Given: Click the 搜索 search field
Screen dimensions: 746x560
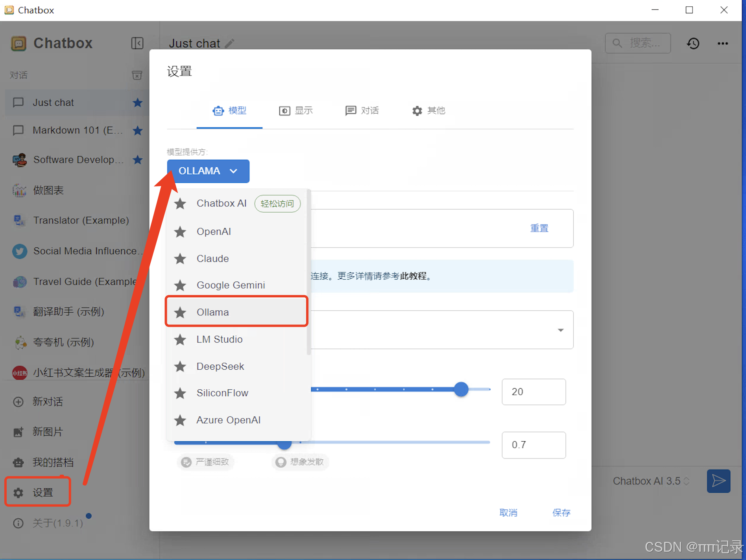Looking at the screenshot, I should 638,43.
